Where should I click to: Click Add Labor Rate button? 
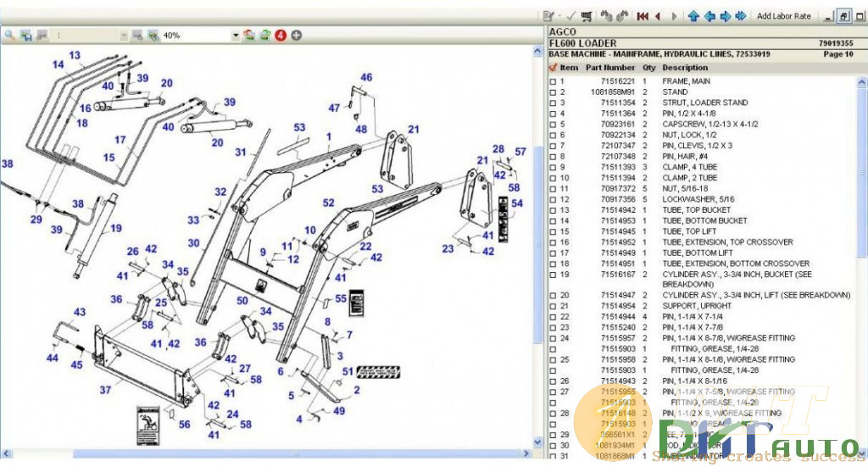tap(783, 16)
